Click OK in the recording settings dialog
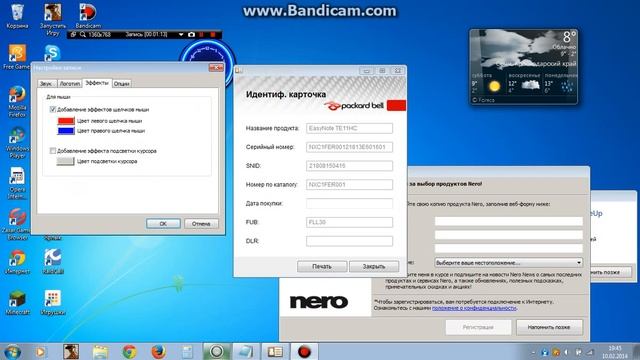 [x=163, y=224]
